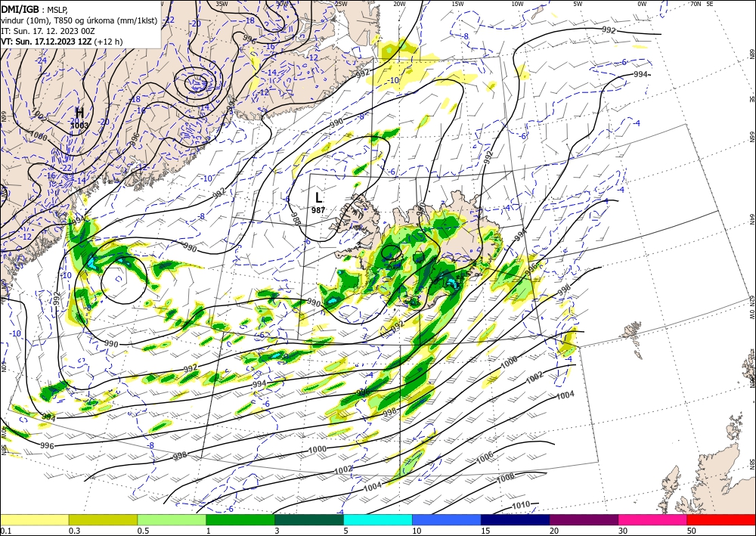Click the 'VT: Sun. 17.12.2023 12Z (+12 h)' line

coord(62,42)
